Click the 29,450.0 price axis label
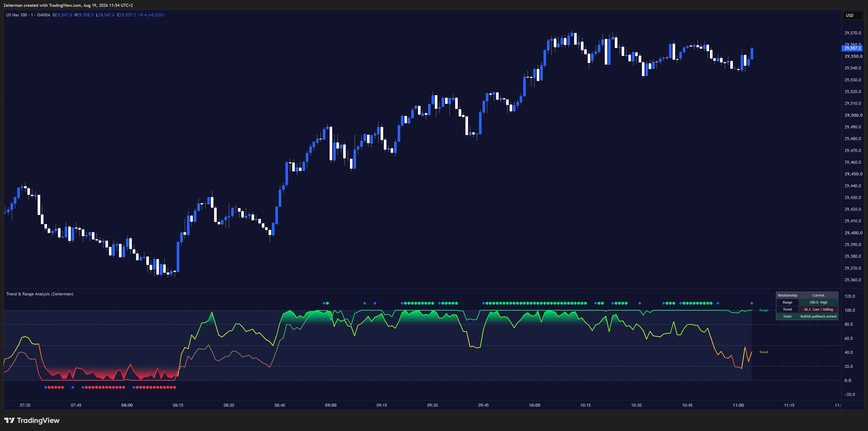Image resolution: width=868 pixels, height=431 pixels. [853, 174]
